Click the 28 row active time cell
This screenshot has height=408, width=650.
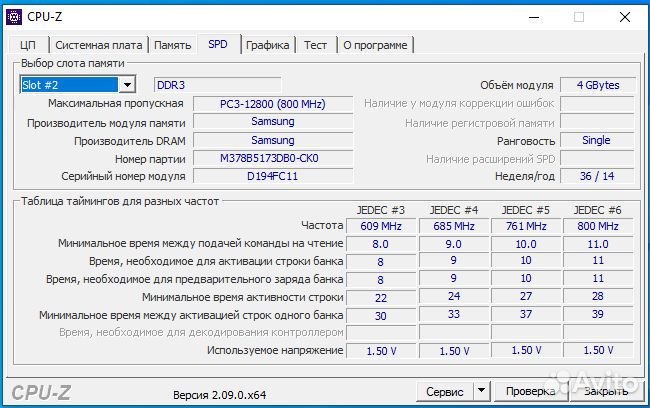(598, 296)
